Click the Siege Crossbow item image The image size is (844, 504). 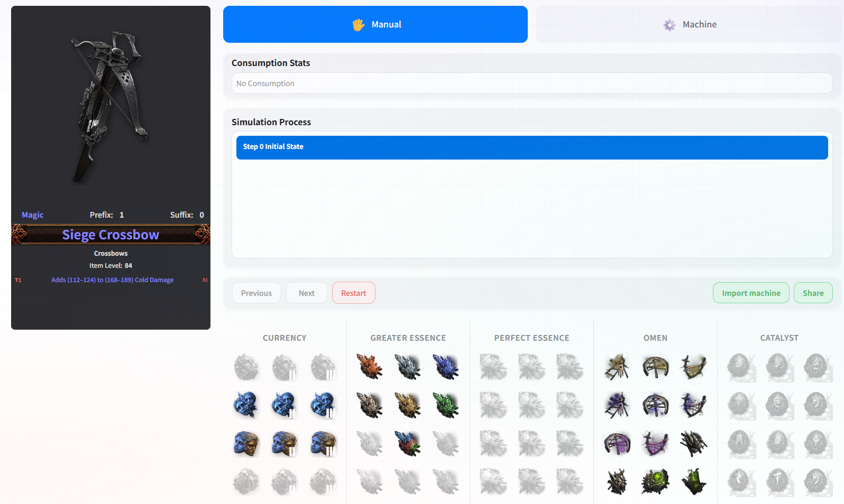coord(111,107)
